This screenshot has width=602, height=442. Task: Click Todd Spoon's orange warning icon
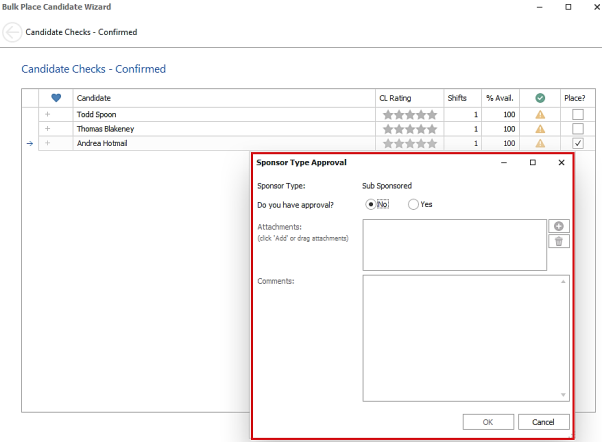pyautogui.click(x=540, y=114)
